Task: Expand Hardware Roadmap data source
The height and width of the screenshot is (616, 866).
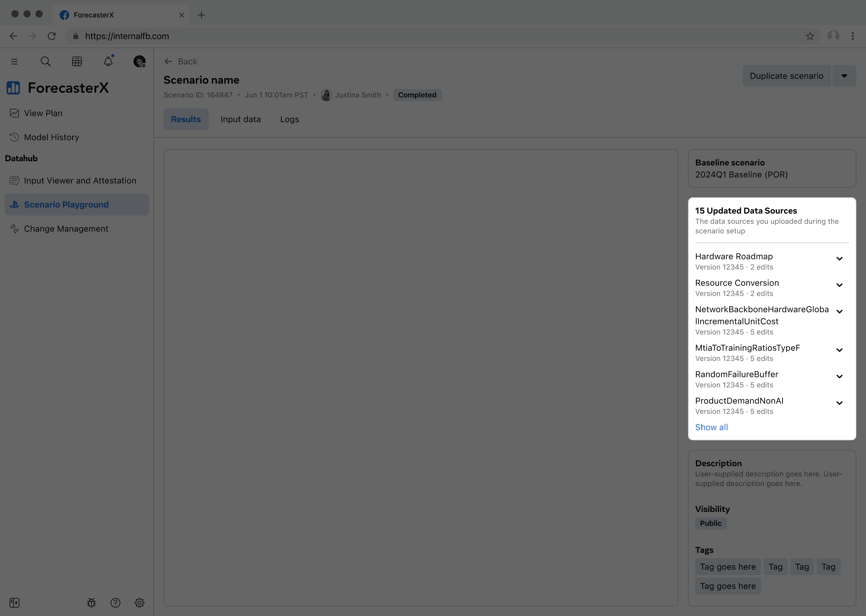Action: tap(840, 259)
